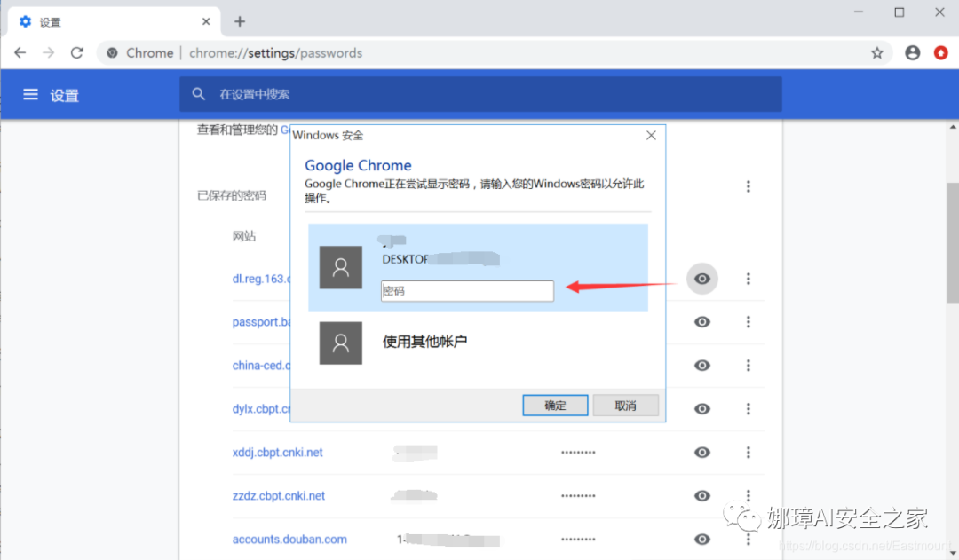The image size is (959, 560).
Task: Reload the settings page
Action: [76, 53]
